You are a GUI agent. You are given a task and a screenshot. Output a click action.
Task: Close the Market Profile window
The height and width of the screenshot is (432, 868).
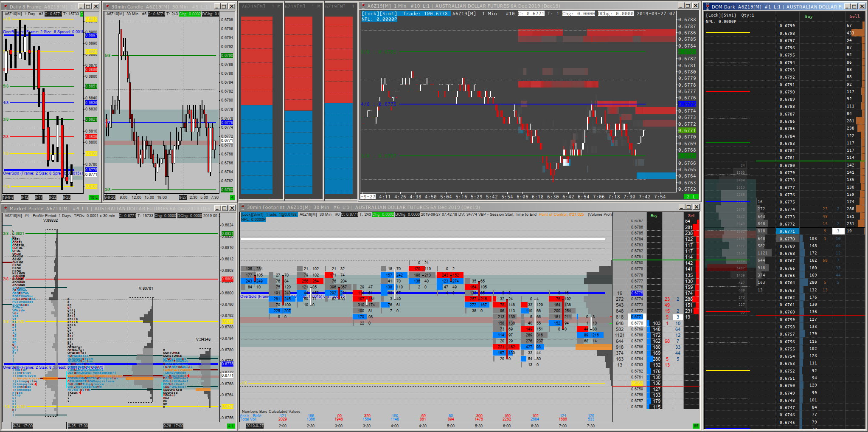pos(232,208)
